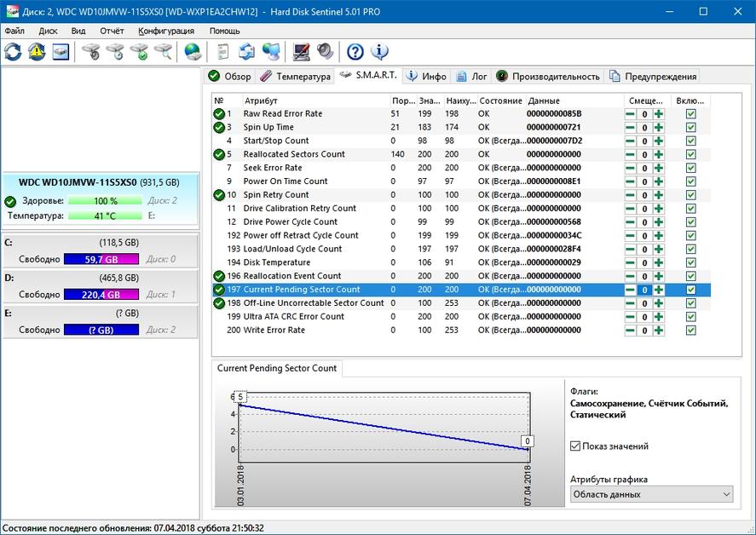756x535 pixels.
Task: Click the globe and monitors network icon
Action: coord(271,52)
